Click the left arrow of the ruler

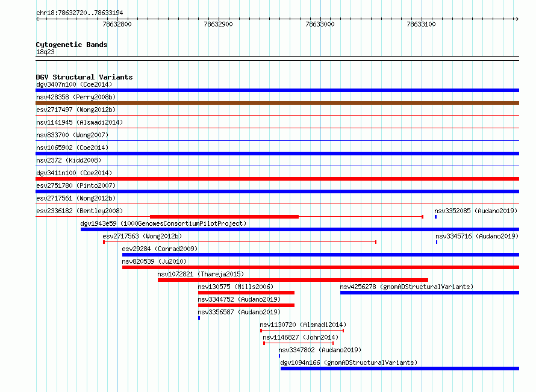coord(37,19)
